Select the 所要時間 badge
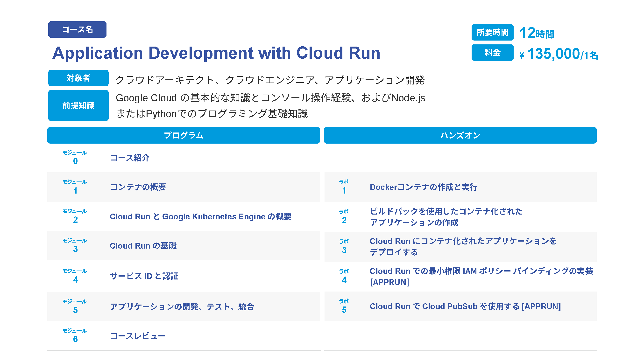644x362 pixels. pos(492,33)
